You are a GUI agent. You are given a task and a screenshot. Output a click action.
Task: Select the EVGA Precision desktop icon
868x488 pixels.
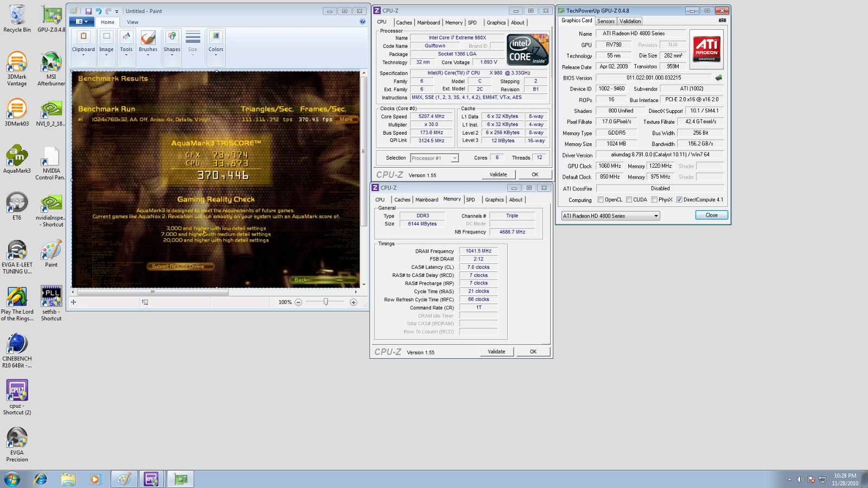17,445
